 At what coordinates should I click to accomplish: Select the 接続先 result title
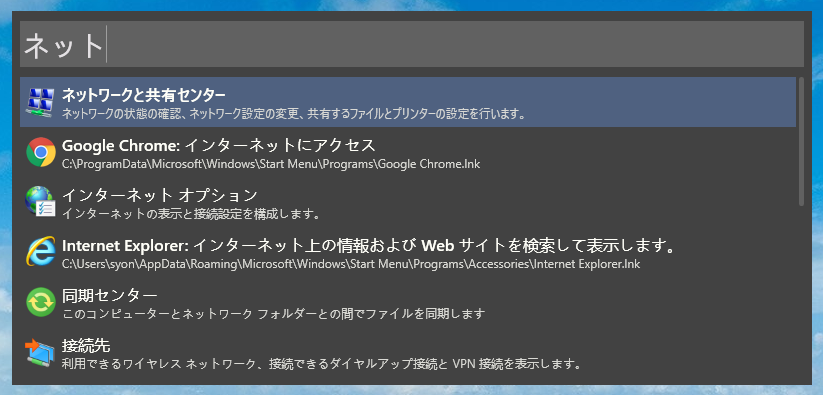pos(86,345)
